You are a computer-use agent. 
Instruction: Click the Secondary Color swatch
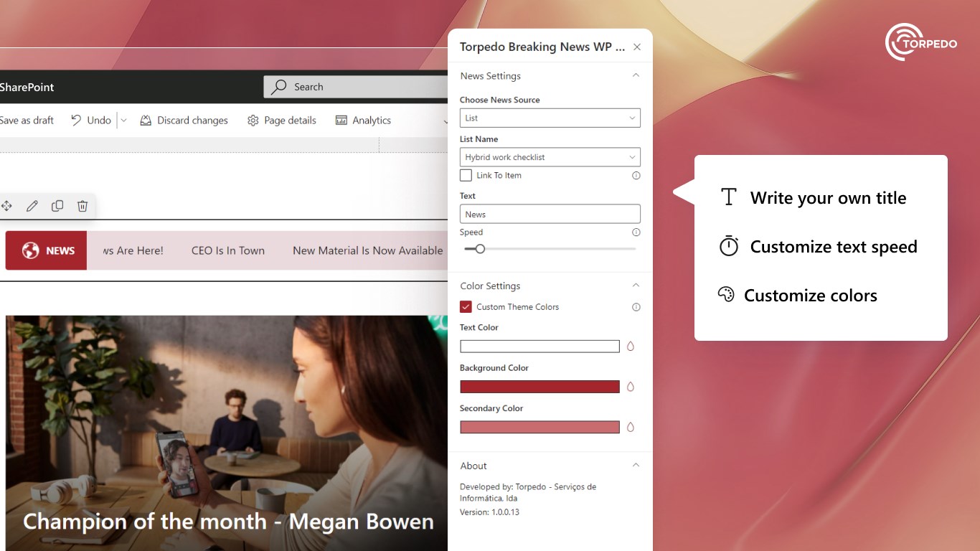pyautogui.click(x=540, y=427)
